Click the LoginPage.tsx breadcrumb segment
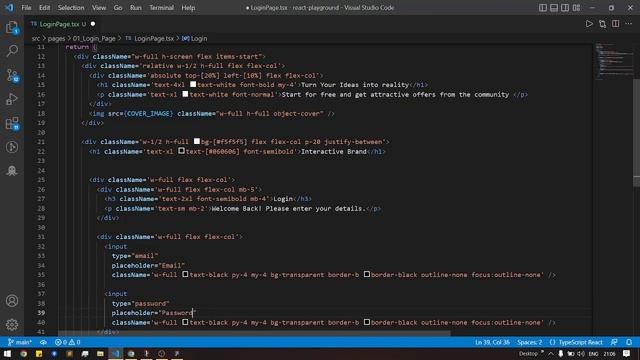Image resolution: width=640 pixels, height=360 pixels. click(153, 38)
